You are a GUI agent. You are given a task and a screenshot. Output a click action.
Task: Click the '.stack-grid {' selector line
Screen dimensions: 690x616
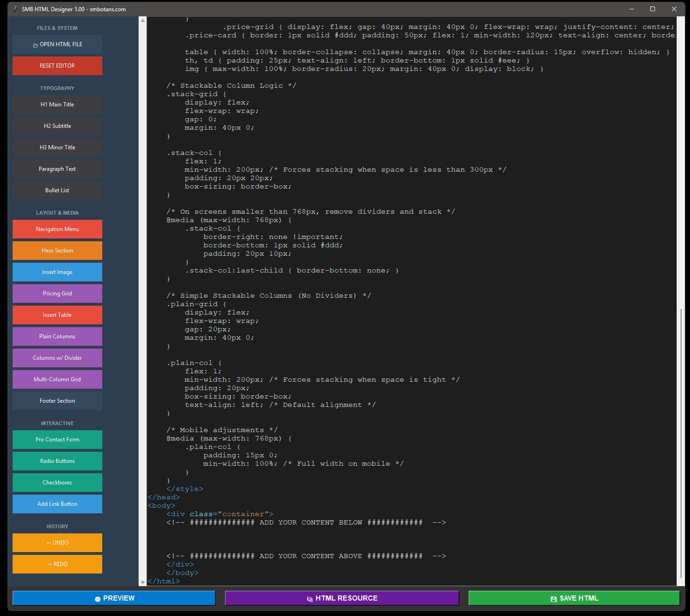[197, 94]
